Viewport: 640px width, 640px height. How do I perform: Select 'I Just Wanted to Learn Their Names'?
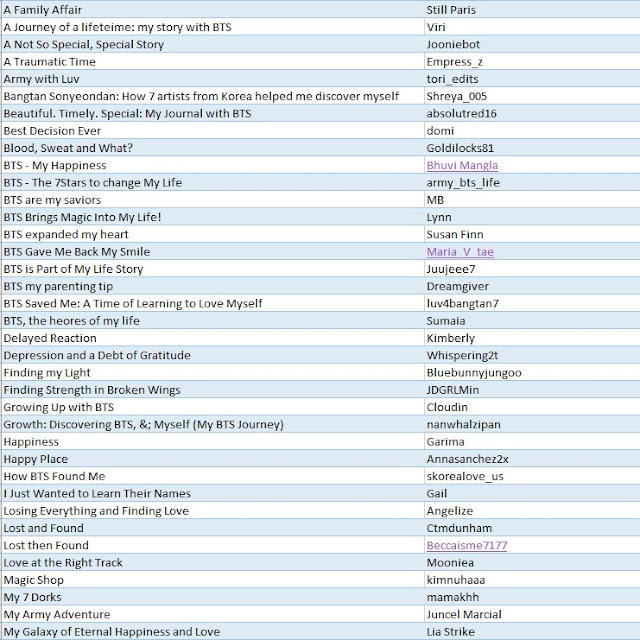pos(213,493)
